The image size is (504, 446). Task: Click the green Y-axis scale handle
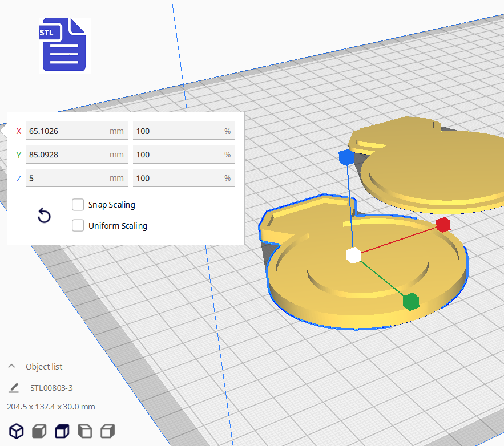coord(410,301)
